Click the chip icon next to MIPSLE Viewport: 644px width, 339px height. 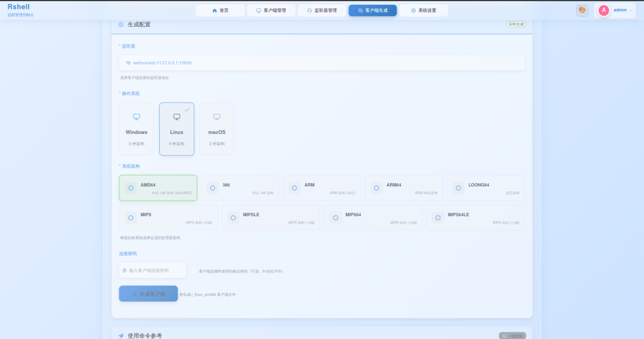tap(233, 217)
